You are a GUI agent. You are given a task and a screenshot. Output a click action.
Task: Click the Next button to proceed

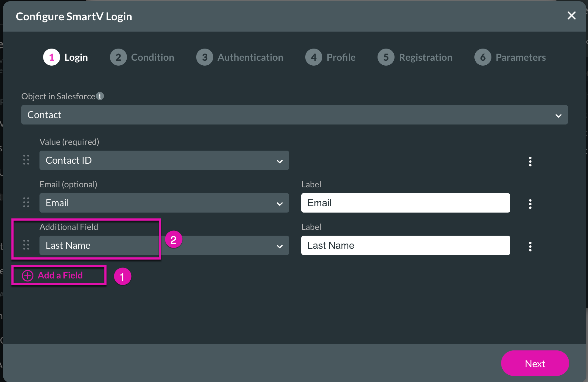coord(535,363)
